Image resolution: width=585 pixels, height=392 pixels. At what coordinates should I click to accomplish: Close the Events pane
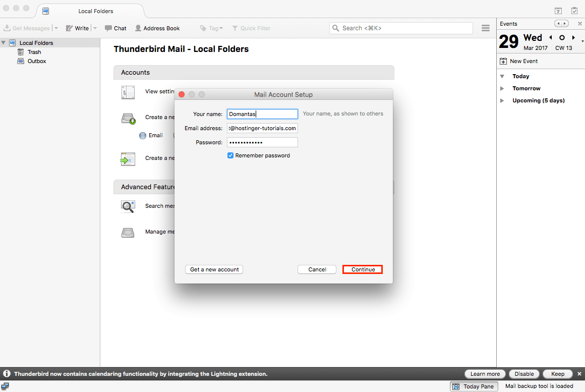click(580, 24)
